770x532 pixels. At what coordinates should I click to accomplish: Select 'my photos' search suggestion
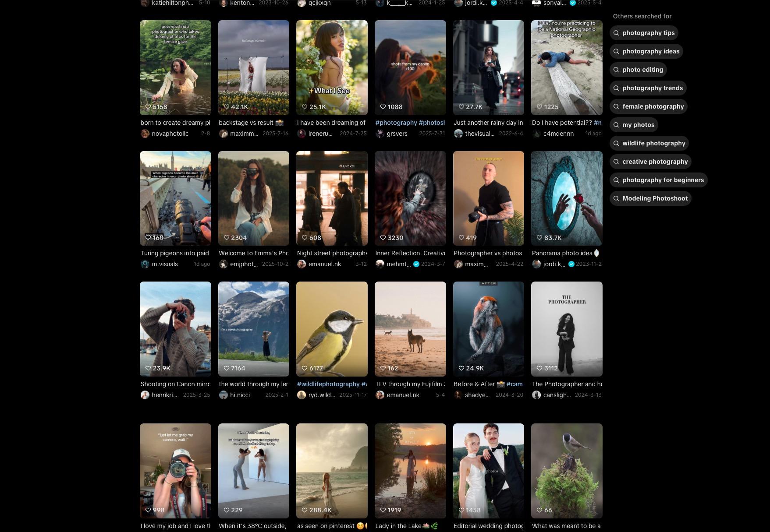pyautogui.click(x=634, y=125)
